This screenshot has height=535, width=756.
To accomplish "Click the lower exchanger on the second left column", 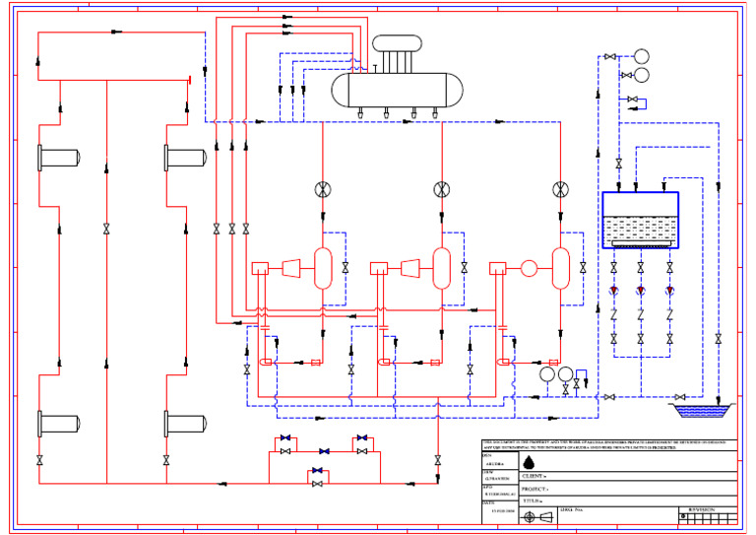I will point(185,424).
